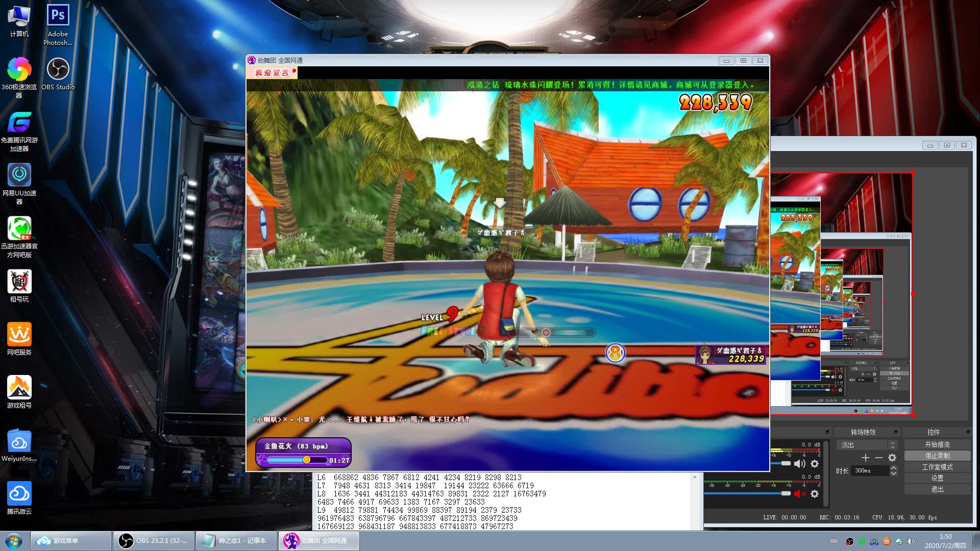Adjust the second mixer channel volume slider
Screen dimensions: 980x551
coord(786,493)
